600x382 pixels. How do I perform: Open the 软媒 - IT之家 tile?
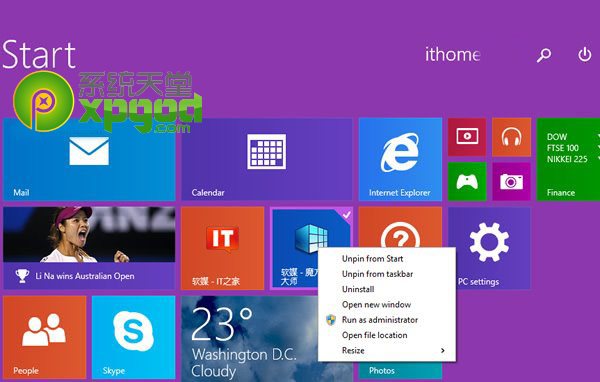click(x=222, y=248)
